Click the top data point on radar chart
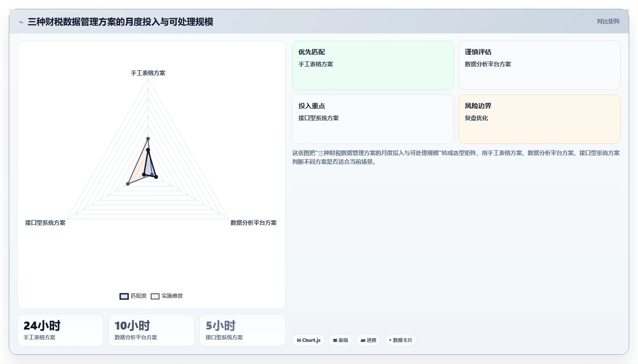The image size is (638, 364). pos(148,139)
